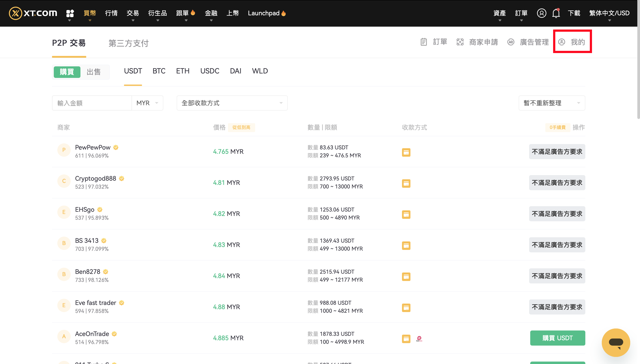Click Cryptogod888 verified badge
Image resolution: width=640 pixels, height=364 pixels.
[121, 178]
